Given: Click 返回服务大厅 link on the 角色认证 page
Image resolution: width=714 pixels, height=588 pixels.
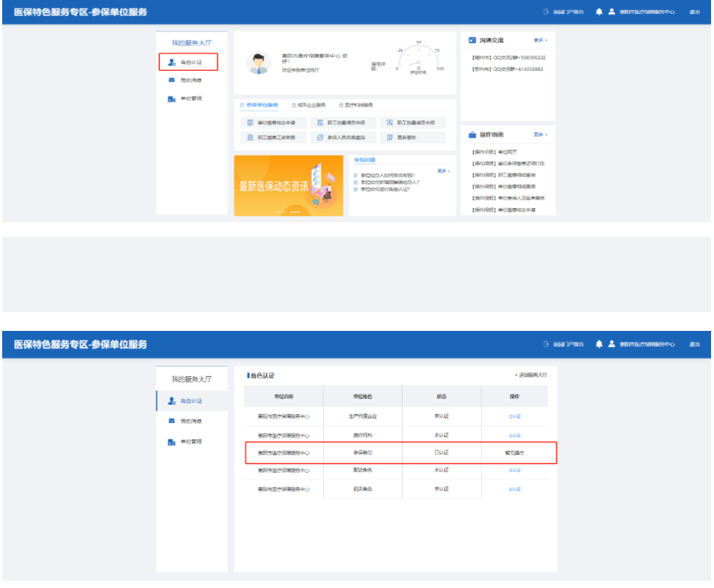Looking at the screenshot, I should pyautogui.click(x=531, y=375).
